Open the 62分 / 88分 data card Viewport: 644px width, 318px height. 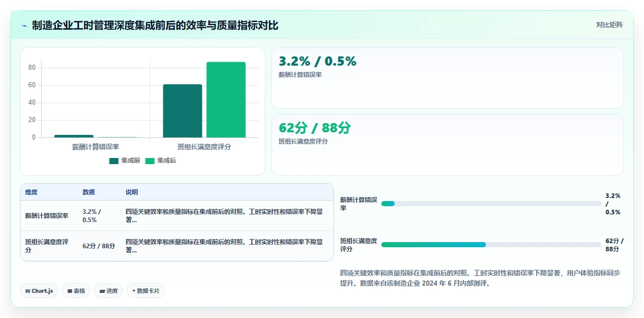pyautogui.click(x=447, y=145)
